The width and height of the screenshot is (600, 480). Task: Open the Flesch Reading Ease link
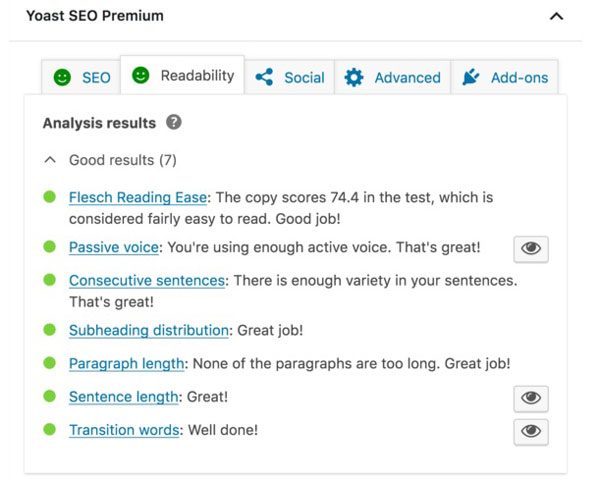point(138,197)
